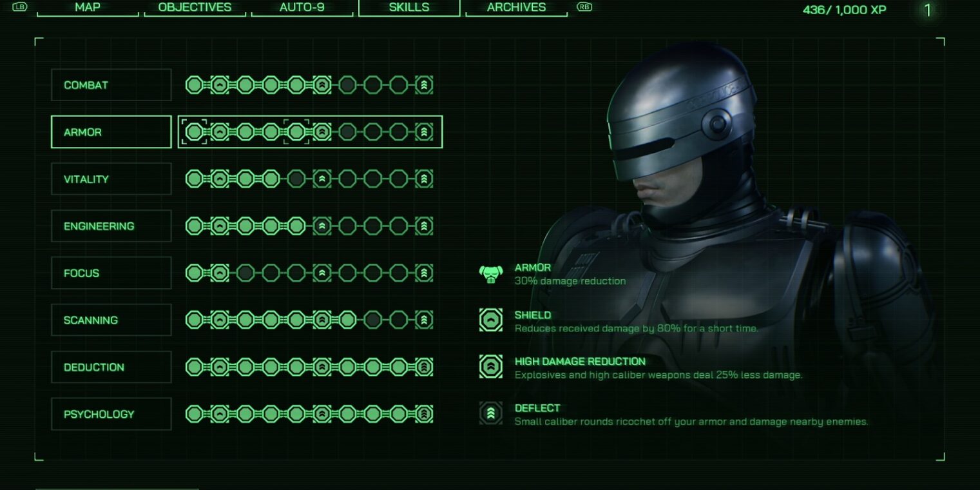Open the MAP tab
980x490 pixels.
[x=88, y=8]
